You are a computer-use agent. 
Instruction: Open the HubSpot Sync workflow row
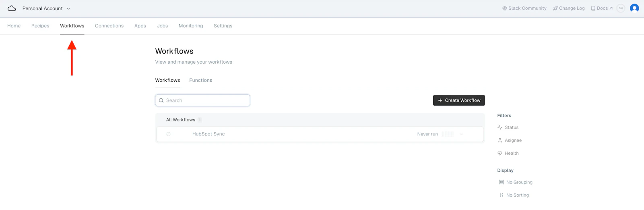point(320,134)
